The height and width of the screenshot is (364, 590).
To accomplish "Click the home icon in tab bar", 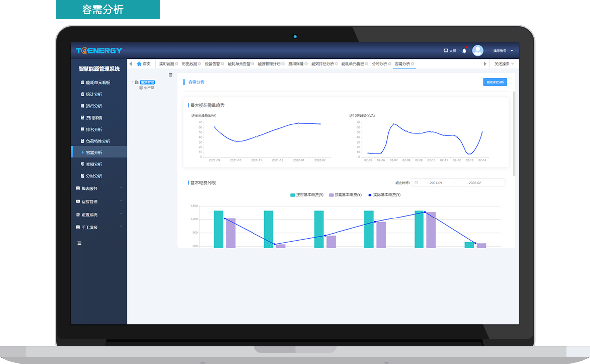I will click(139, 64).
